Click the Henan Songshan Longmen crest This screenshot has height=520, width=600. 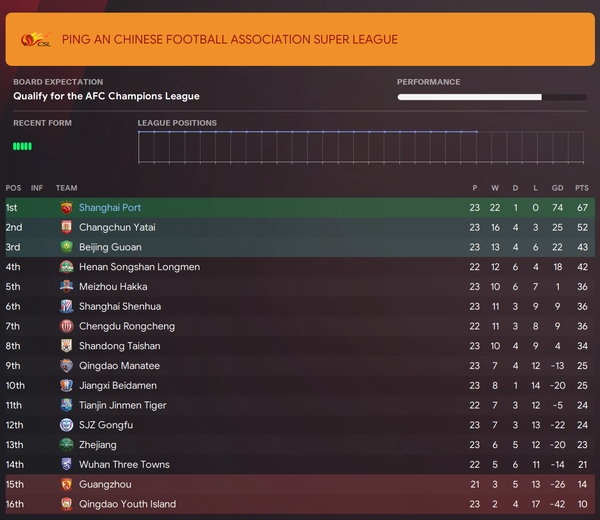tap(66, 267)
